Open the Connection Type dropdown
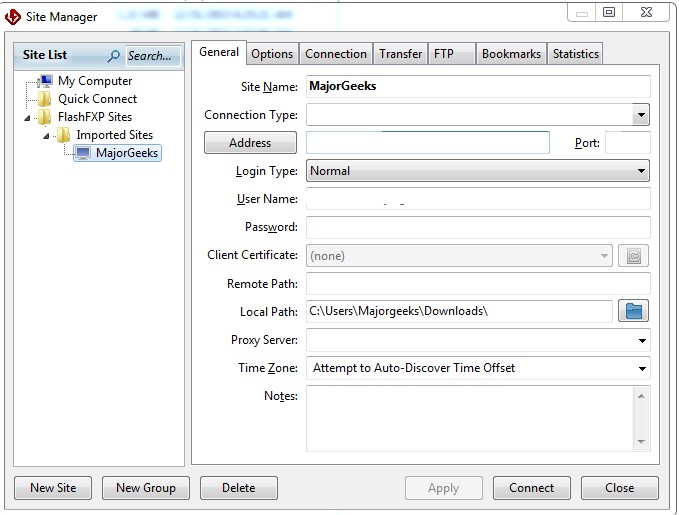679x515 pixels. (641, 115)
